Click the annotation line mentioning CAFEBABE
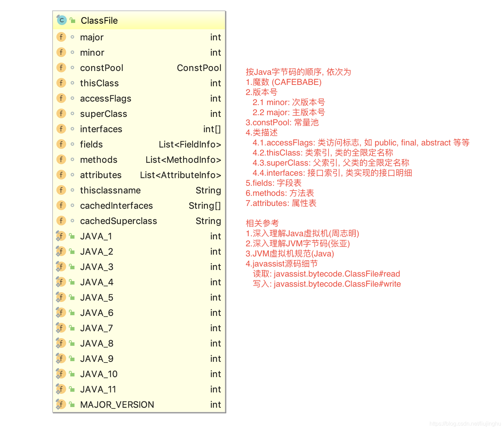The width and height of the screenshot is (504, 430). (284, 82)
